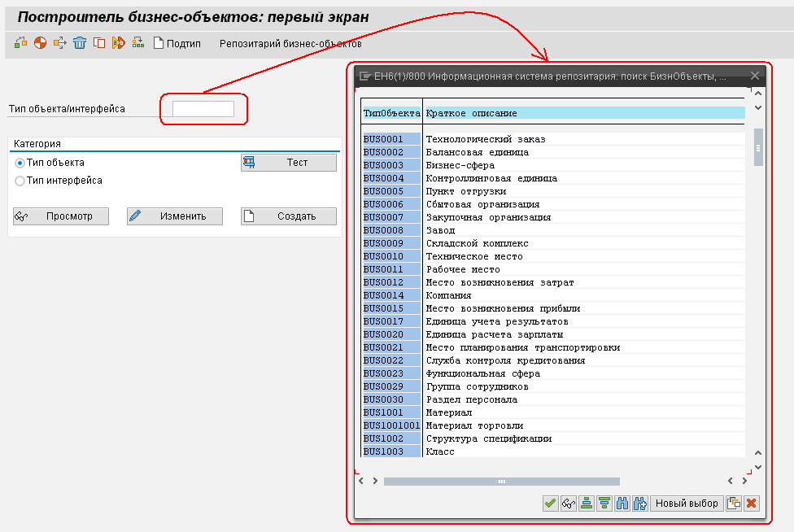The width and height of the screenshot is (794, 532).
Task: Select the 'Тип интерфейса' radio button
Action: tap(20, 181)
